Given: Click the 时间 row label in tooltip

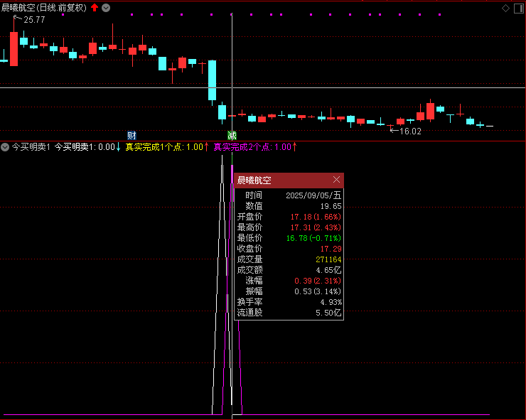Looking at the screenshot, I should pyautogui.click(x=254, y=195).
